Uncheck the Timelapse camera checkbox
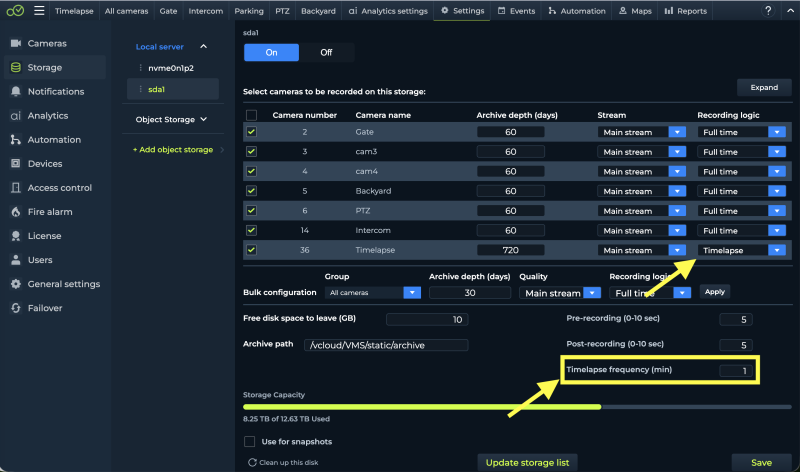The height and width of the screenshot is (472, 800). click(252, 250)
